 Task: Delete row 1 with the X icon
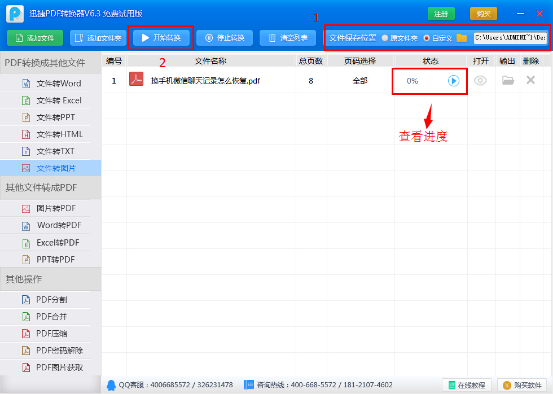pos(531,80)
